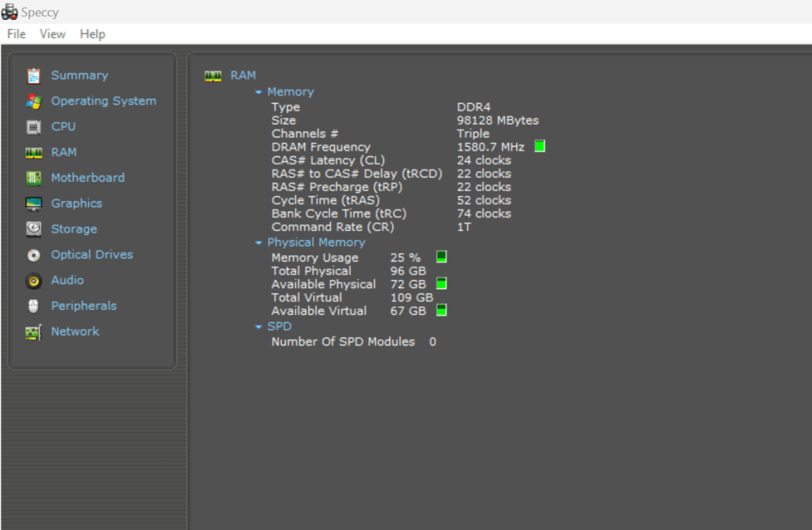Click the RAM icon in the content header

[x=213, y=76]
